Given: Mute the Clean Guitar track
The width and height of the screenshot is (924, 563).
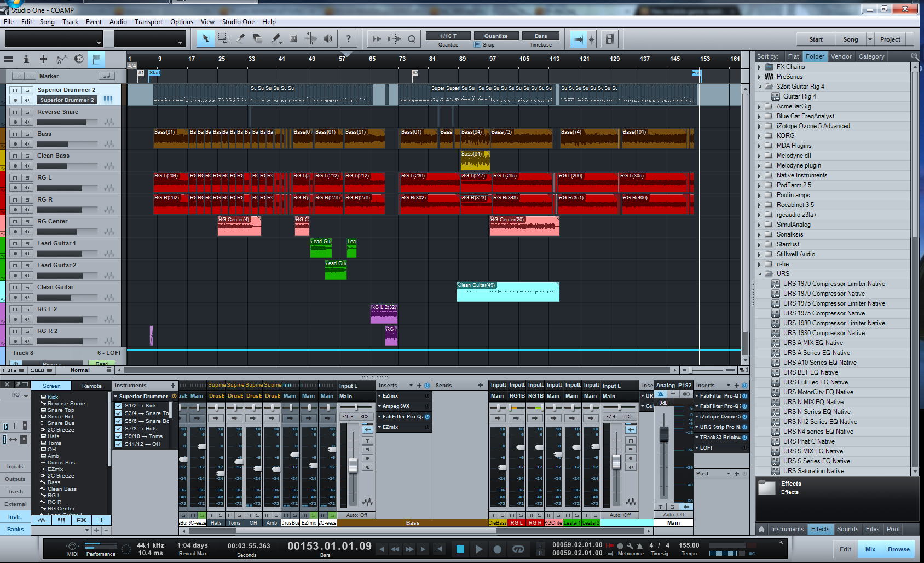Looking at the screenshot, I should pos(15,287).
